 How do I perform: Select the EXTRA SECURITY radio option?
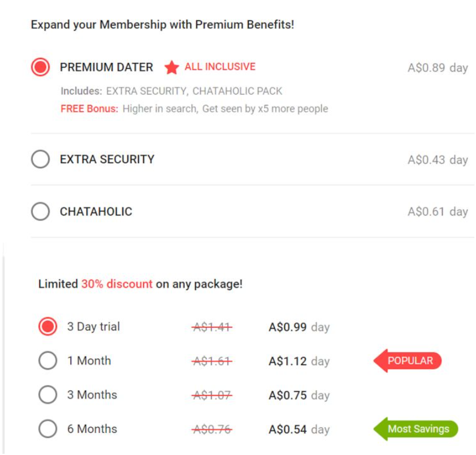pyautogui.click(x=40, y=159)
